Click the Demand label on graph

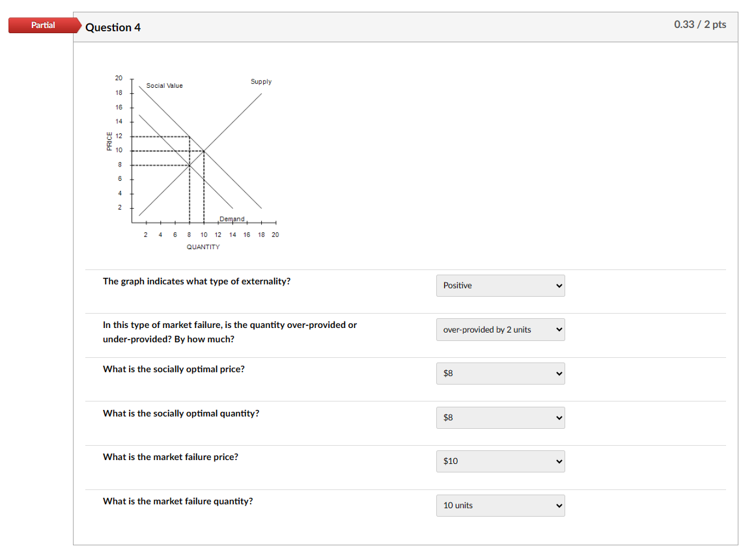point(232,219)
